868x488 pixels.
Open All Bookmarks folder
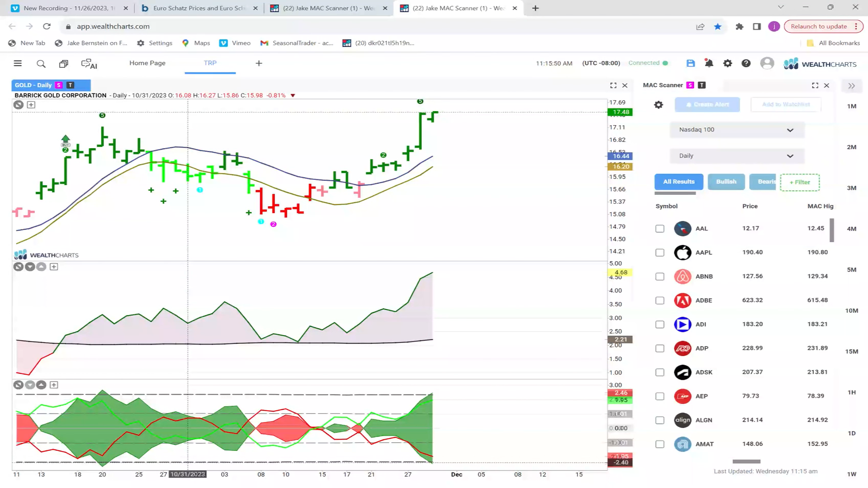(834, 43)
